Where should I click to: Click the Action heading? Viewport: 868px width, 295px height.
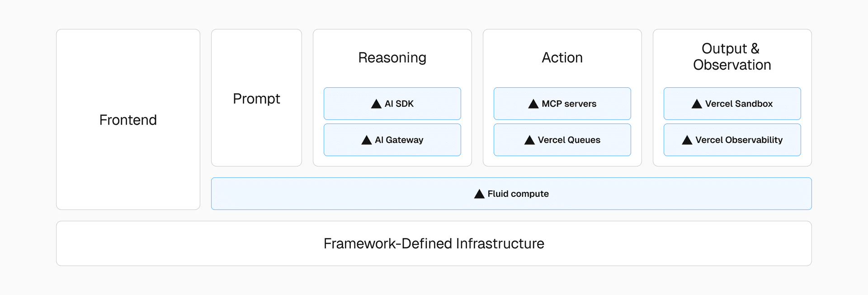(562, 57)
